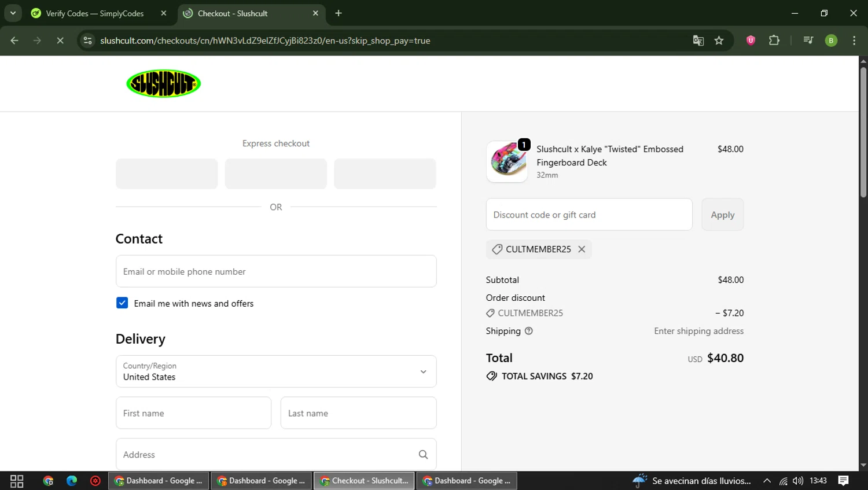Open a new browser tab
Screen dimensions: 868x490
339,13
